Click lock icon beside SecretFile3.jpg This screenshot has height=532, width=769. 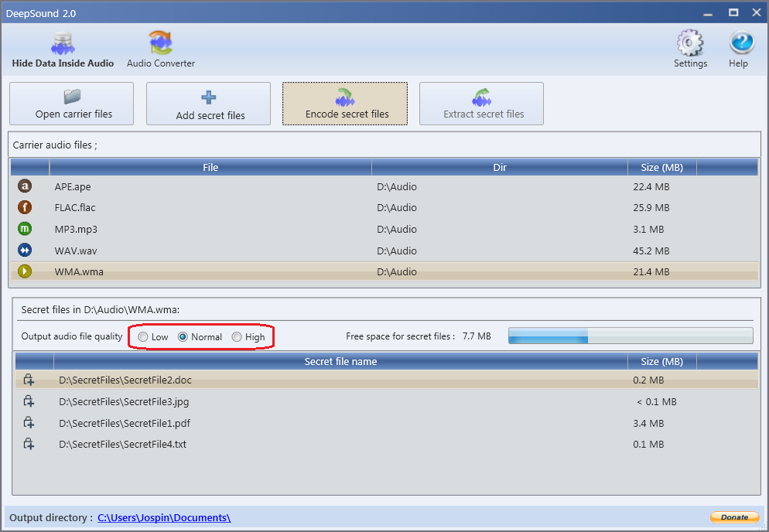(x=29, y=401)
